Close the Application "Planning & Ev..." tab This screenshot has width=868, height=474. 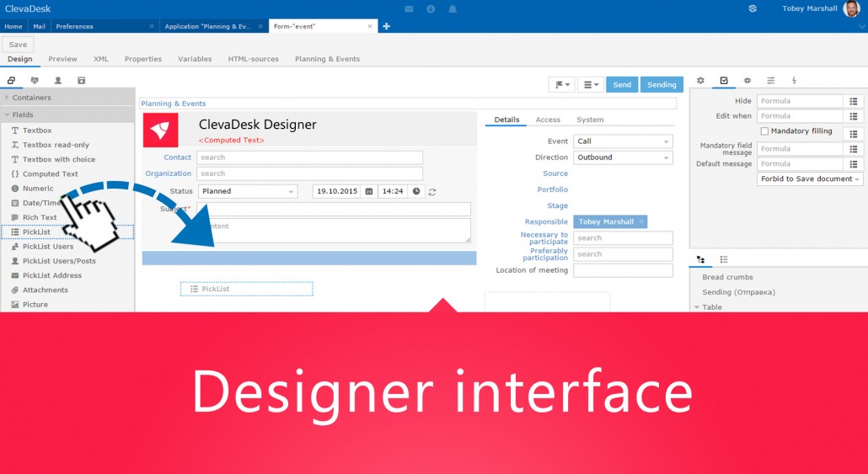[x=260, y=26]
